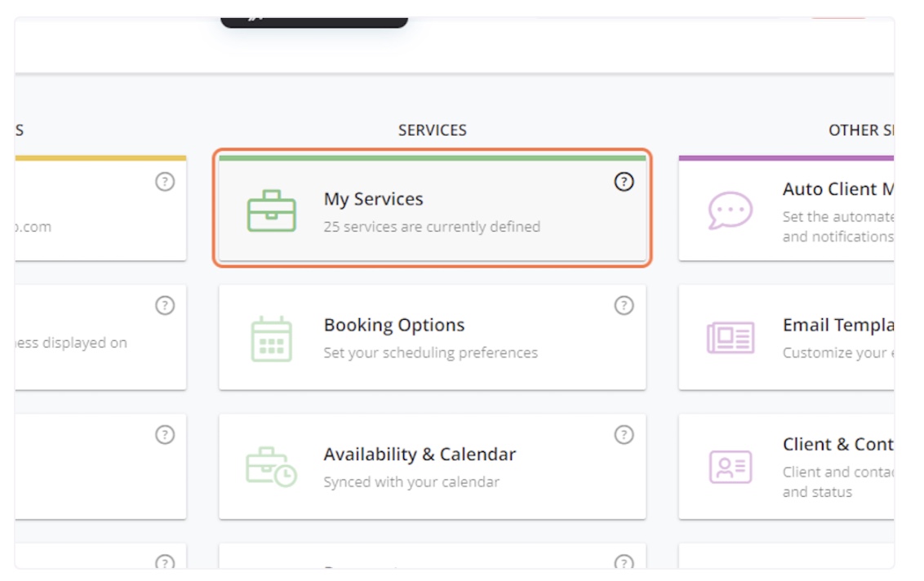Image resolution: width=924 pixels, height=581 pixels.
Task: Open the help question mark on My Services card
Action: [x=624, y=183]
